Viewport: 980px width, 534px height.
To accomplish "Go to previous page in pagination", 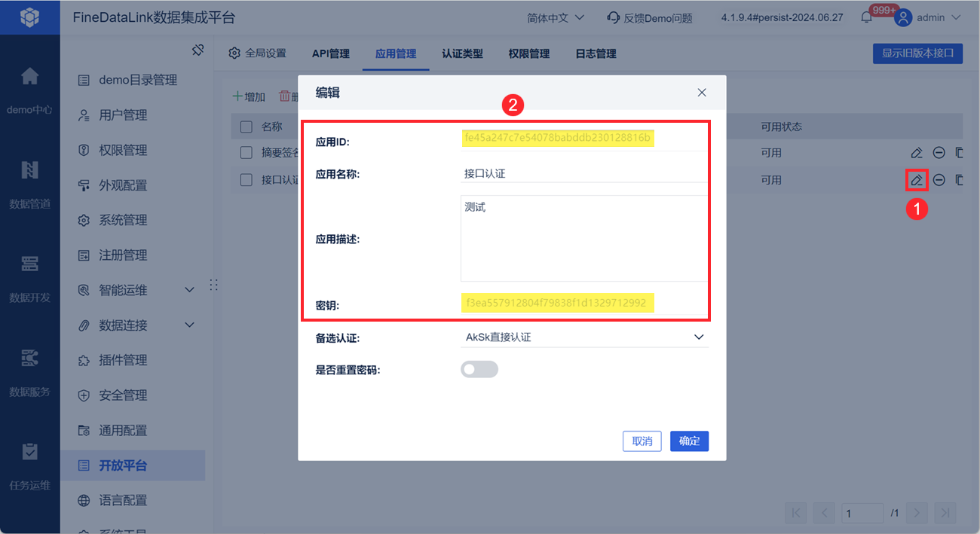I will point(824,513).
